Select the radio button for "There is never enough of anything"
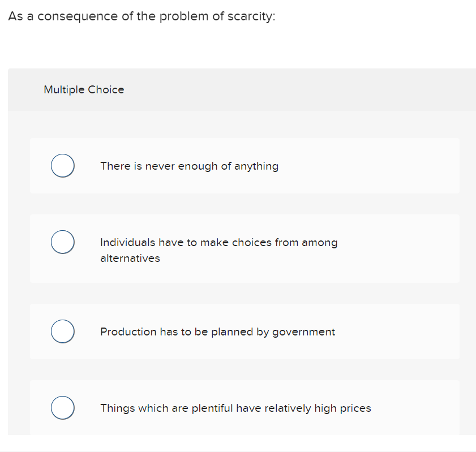 pos(62,165)
